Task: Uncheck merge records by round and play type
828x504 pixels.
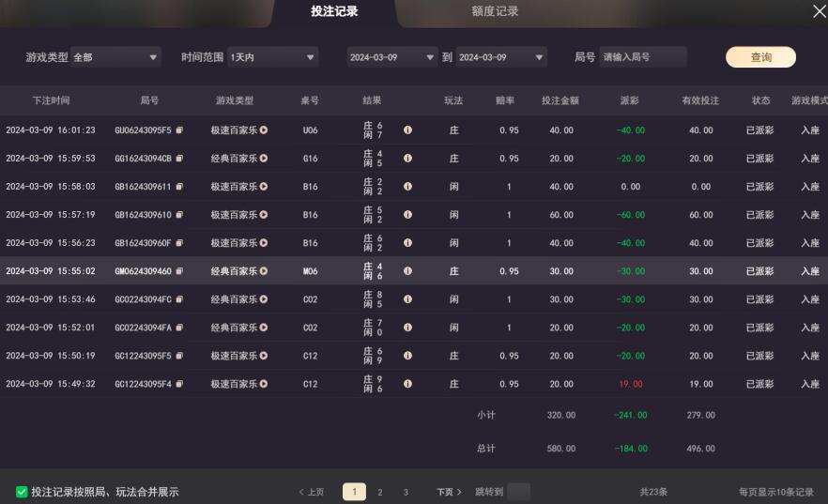Action: 22,492
